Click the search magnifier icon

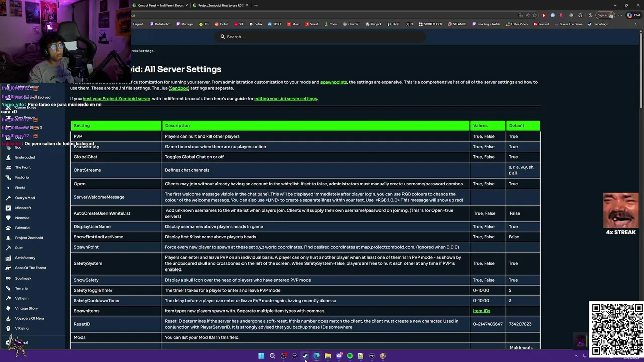point(223,37)
